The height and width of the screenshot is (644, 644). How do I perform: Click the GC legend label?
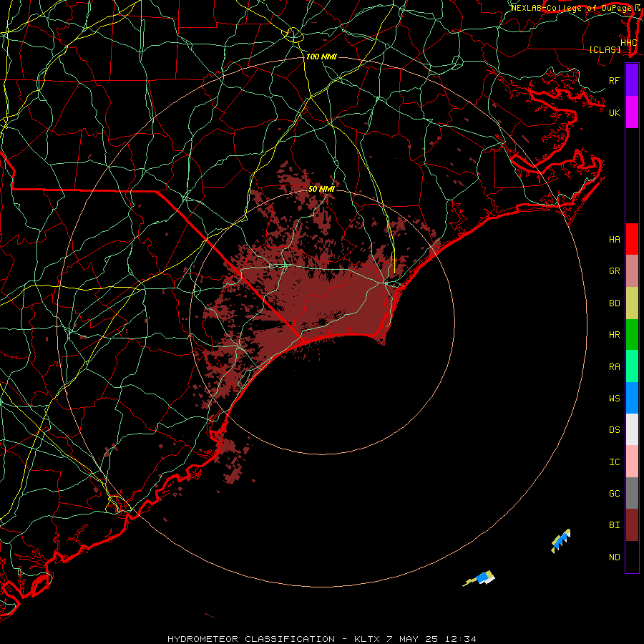pos(614,494)
